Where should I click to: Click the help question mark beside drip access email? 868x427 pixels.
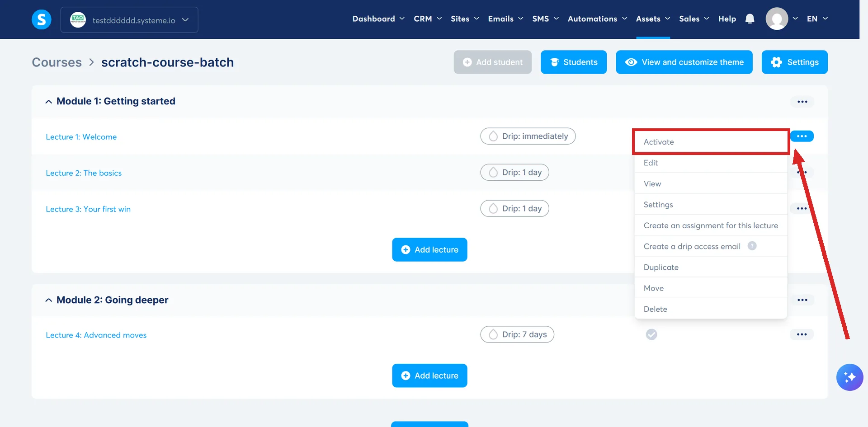point(752,246)
